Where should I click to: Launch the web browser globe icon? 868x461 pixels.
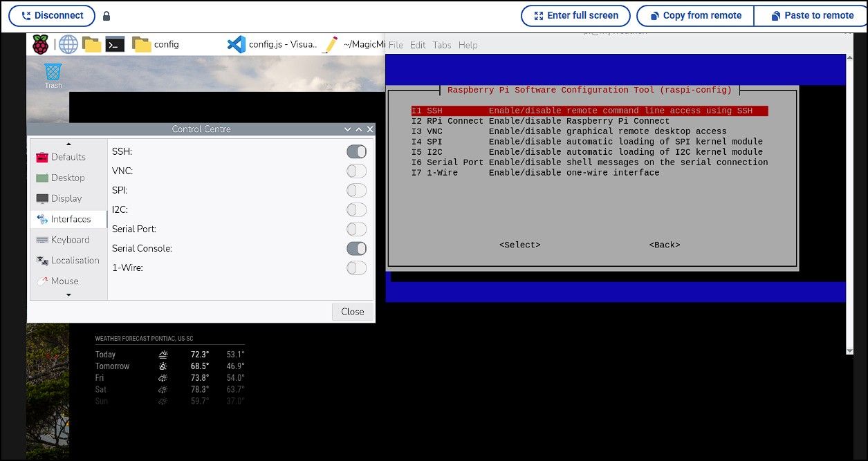click(68, 45)
